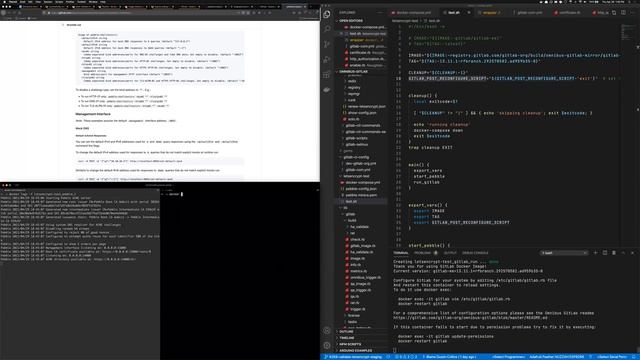Open omnibus_trigger.rb in the explorer tree

[365, 278]
